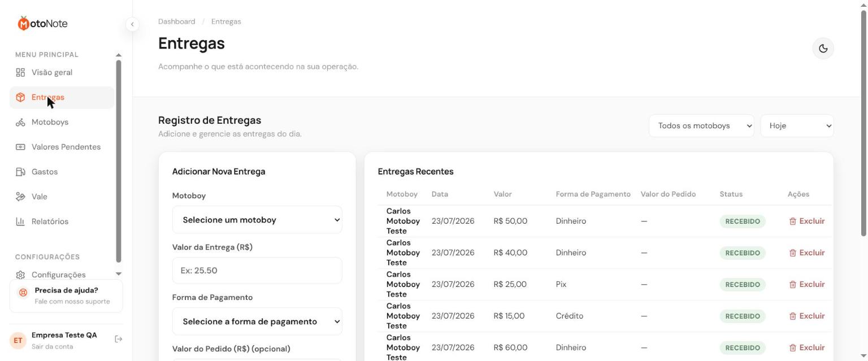
Task: Click the ET user avatar
Action: pyautogui.click(x=18, y=340)
